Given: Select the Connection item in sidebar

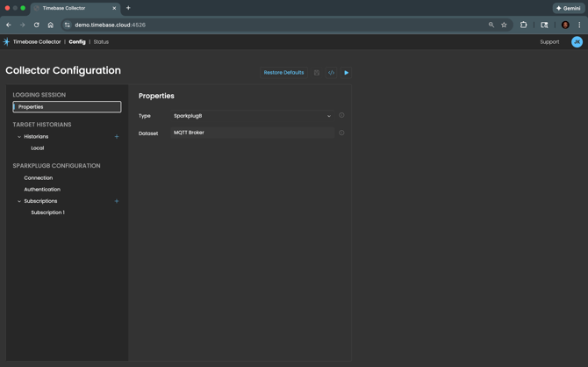Looking at the screenshot, I should pyautogui.click(x=39, y=178).
